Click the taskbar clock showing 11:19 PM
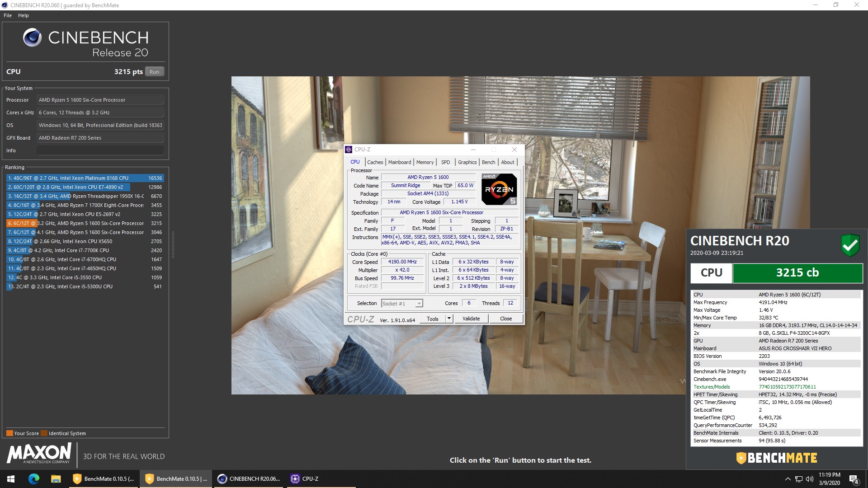Viewport: 868px width, 488px height. click(829, 479)
